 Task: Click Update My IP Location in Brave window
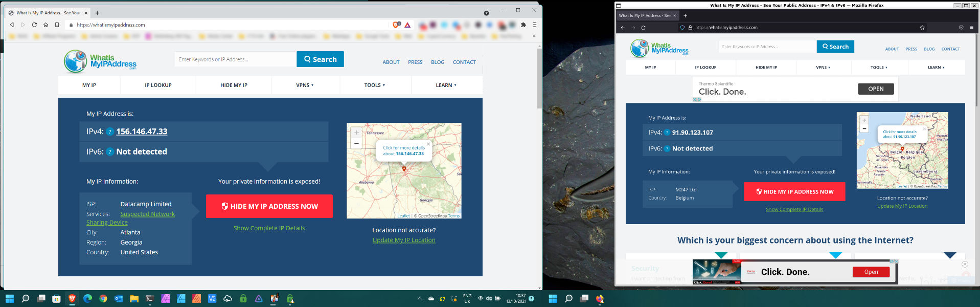pyautogui.click(x=404, y=240)
